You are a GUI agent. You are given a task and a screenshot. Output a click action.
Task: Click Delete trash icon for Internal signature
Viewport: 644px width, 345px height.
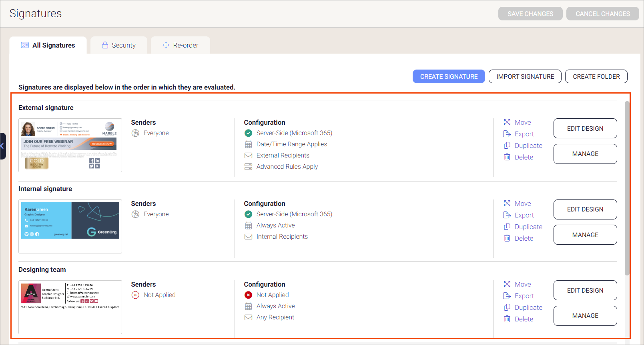[507, 238]
